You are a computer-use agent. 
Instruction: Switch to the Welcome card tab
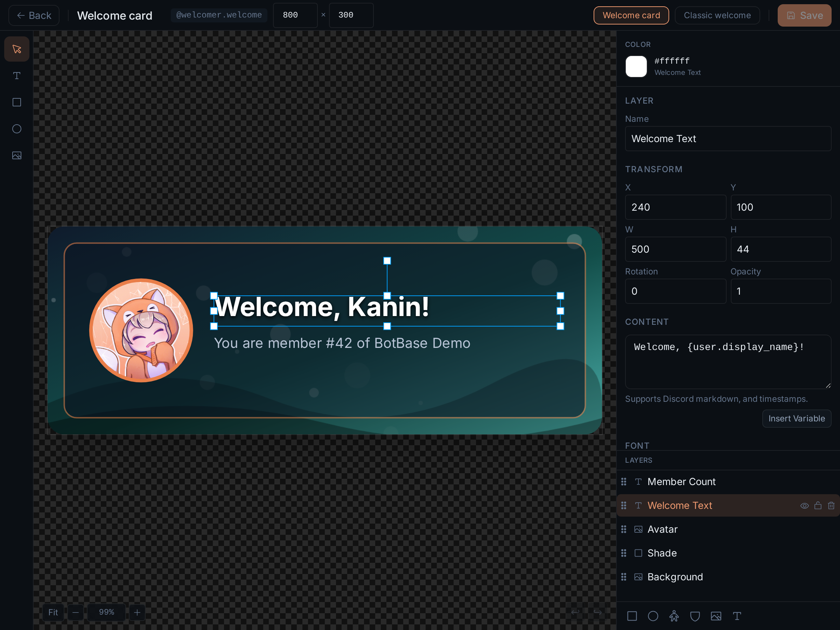click(x=631, y=15)
